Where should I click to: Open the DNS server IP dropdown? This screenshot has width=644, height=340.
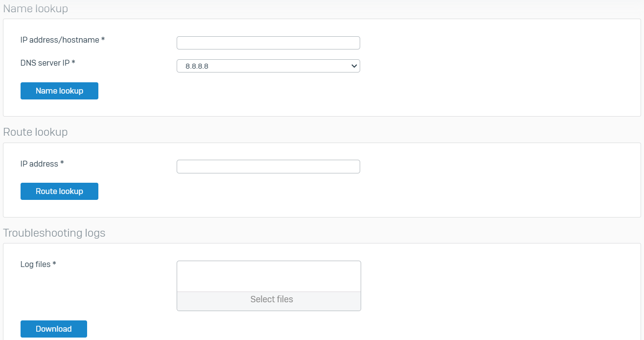tap(268, 66)
